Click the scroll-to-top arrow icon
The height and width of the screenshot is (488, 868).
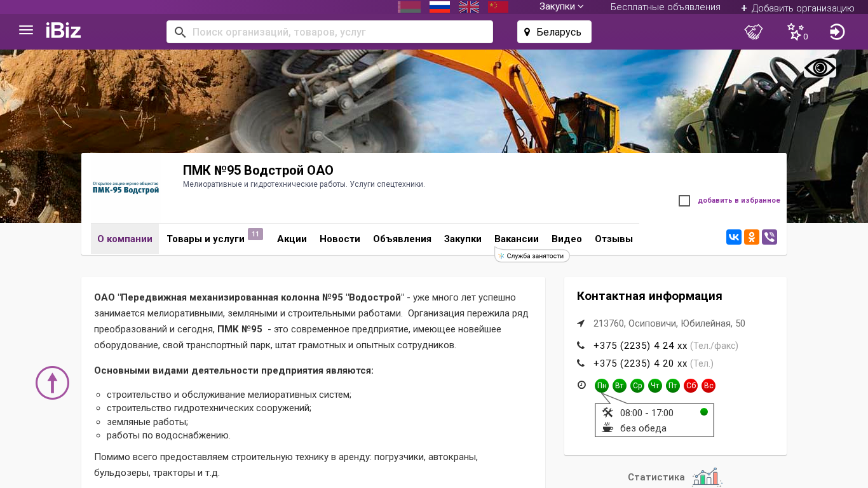coord(52,383)
